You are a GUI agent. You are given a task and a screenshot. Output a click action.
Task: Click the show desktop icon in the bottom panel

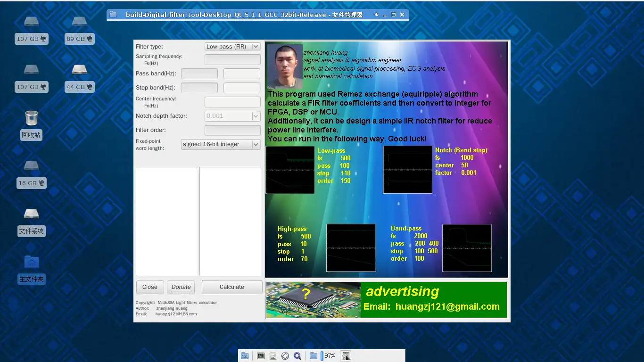(x=245, y=356)
